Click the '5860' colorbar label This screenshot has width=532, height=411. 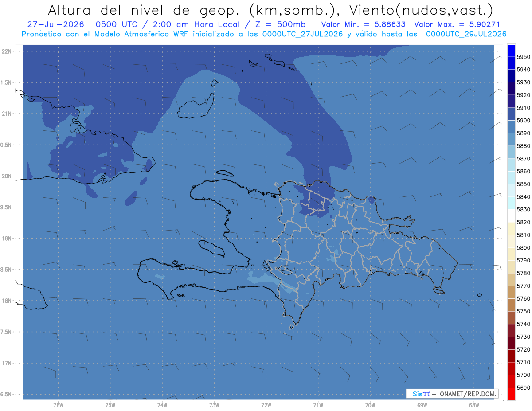[524, 172]
